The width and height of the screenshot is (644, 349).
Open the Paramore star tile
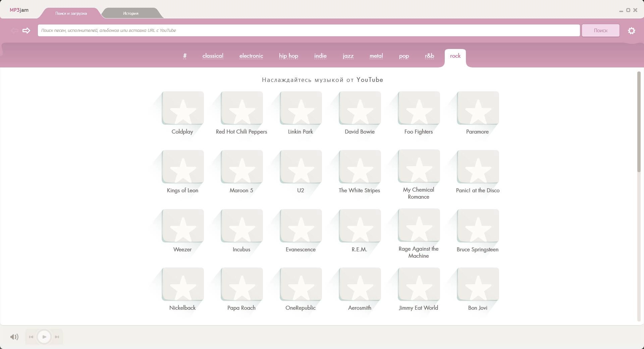click(478, 108)
